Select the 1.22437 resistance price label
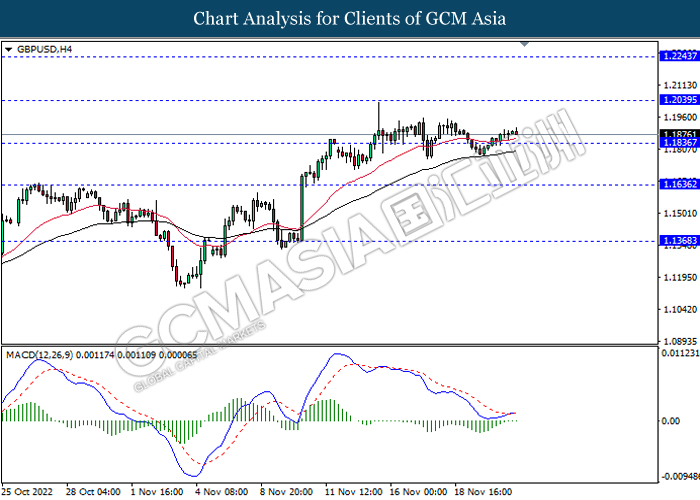 (679, 56)
